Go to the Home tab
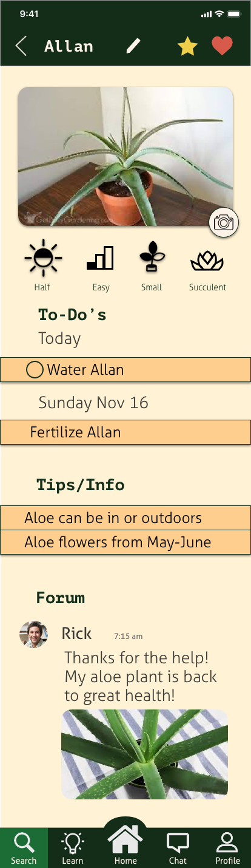This screenshot has width=251, height=868. point(125,846)
